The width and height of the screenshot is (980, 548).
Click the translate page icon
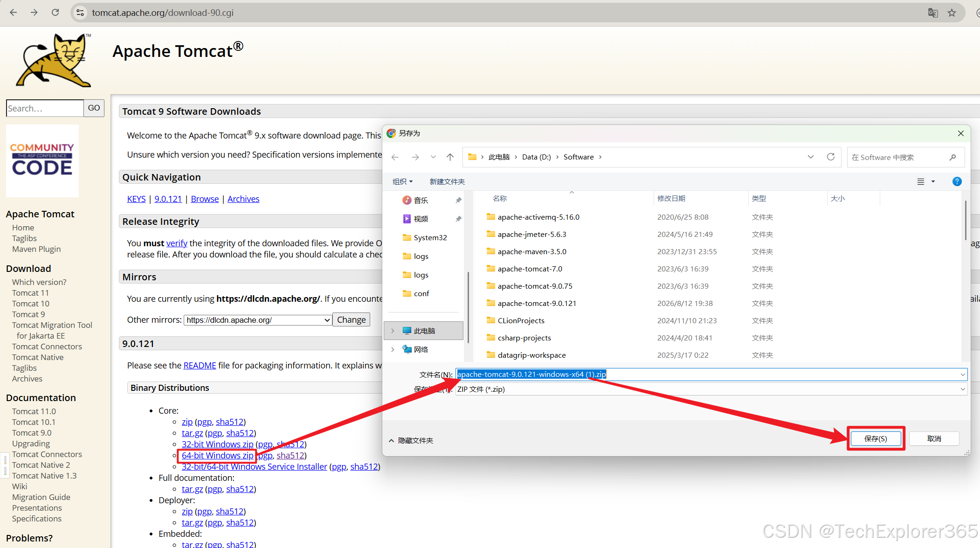click(932, 13)
